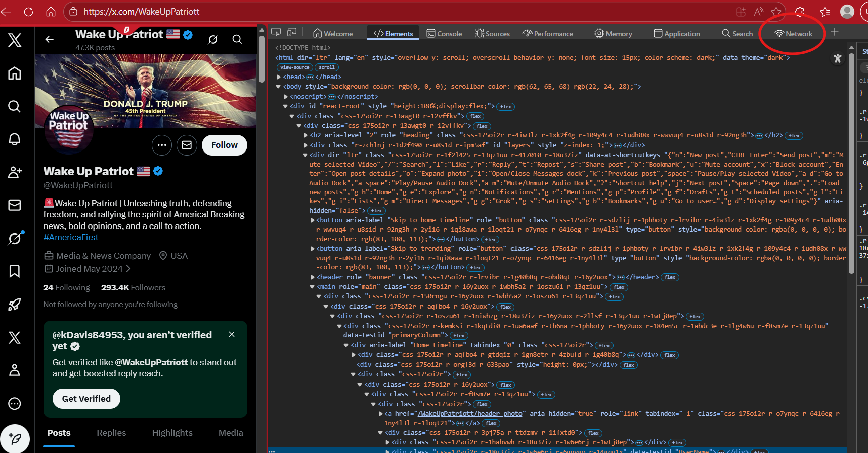Screen dimensions: 868x453
Task: Switch to Console tab in DevTools
Action: point(444,33)
